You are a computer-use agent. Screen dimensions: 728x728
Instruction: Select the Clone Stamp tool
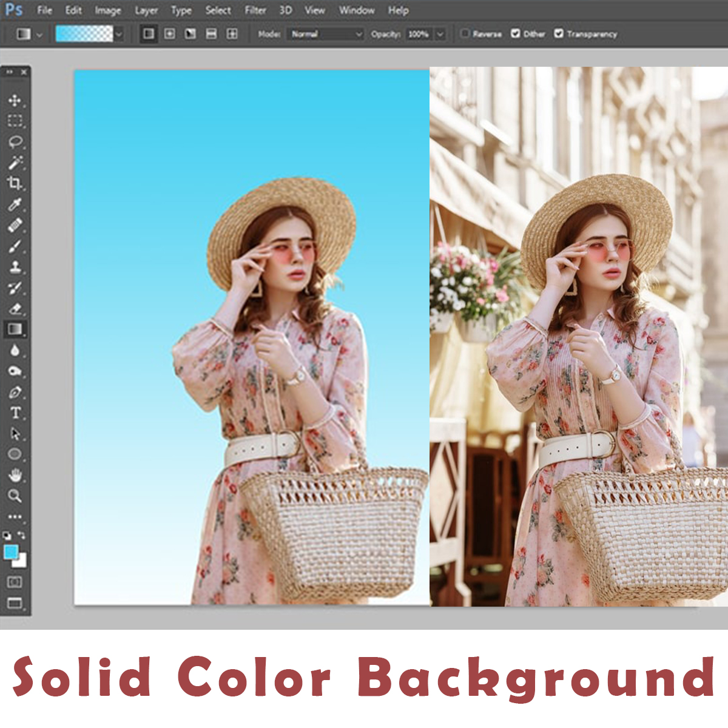click(x=15, y=267)
